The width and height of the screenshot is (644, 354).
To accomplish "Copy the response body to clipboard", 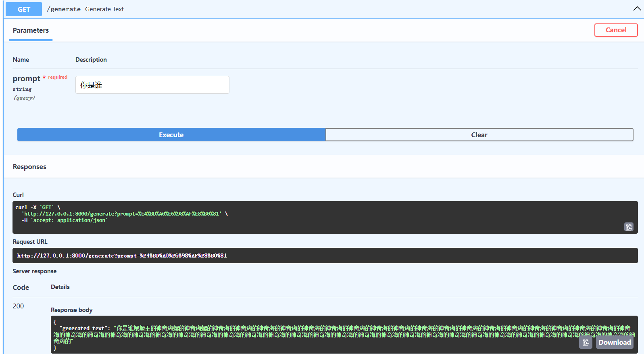I will tap(586, 342).
